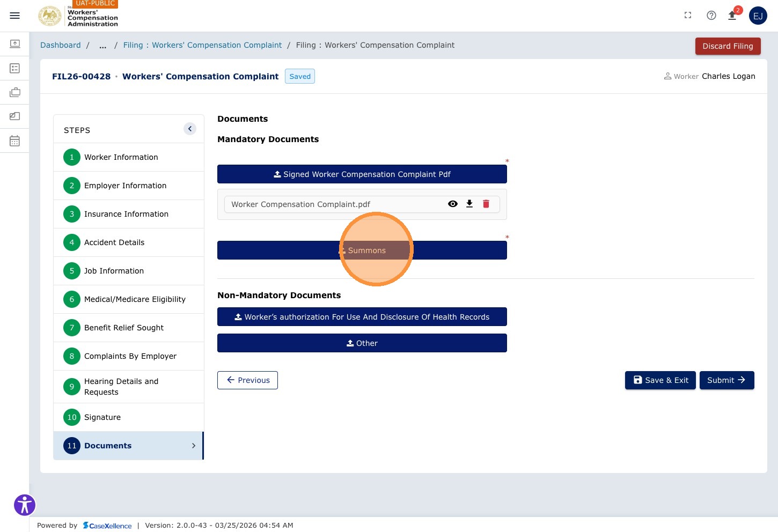Image resolution: width=778 pixels, height=532 pixels.
Task: Open the accessibility widget
Action: 25,505
